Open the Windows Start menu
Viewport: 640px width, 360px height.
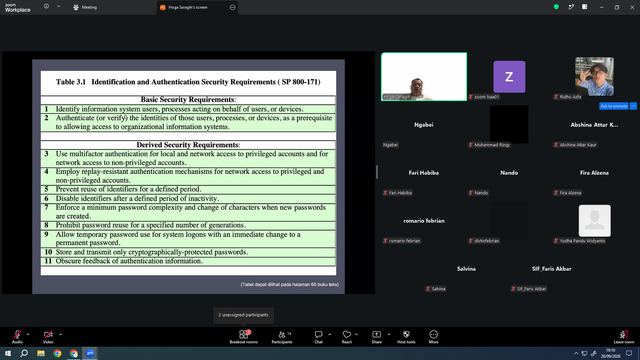8,353
